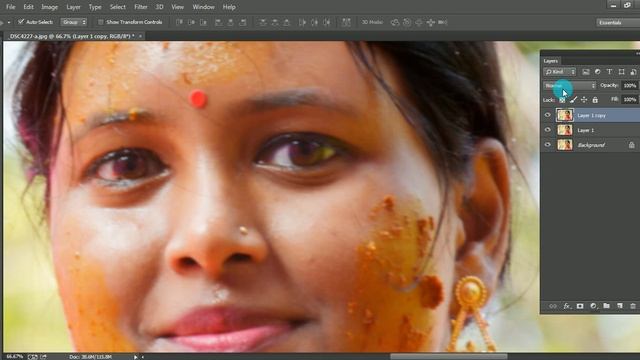This screenshot has height=360, width=640.
Task: Click Auto-Align Layers icon
Action: pos(346,22)
